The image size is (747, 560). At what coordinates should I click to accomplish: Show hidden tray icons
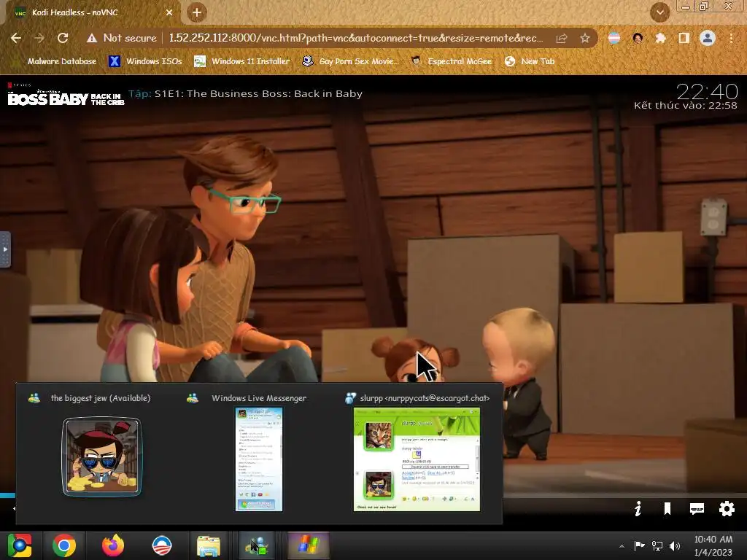(x=622, y=546)
